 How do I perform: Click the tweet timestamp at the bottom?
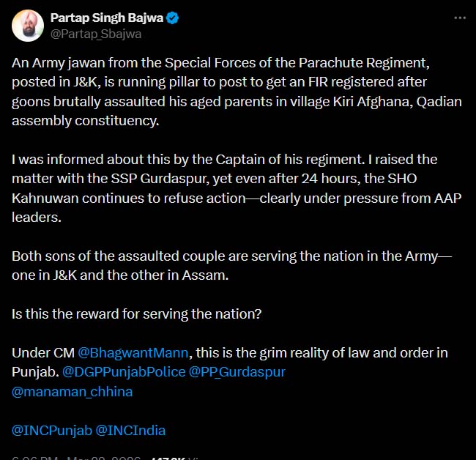73,458
